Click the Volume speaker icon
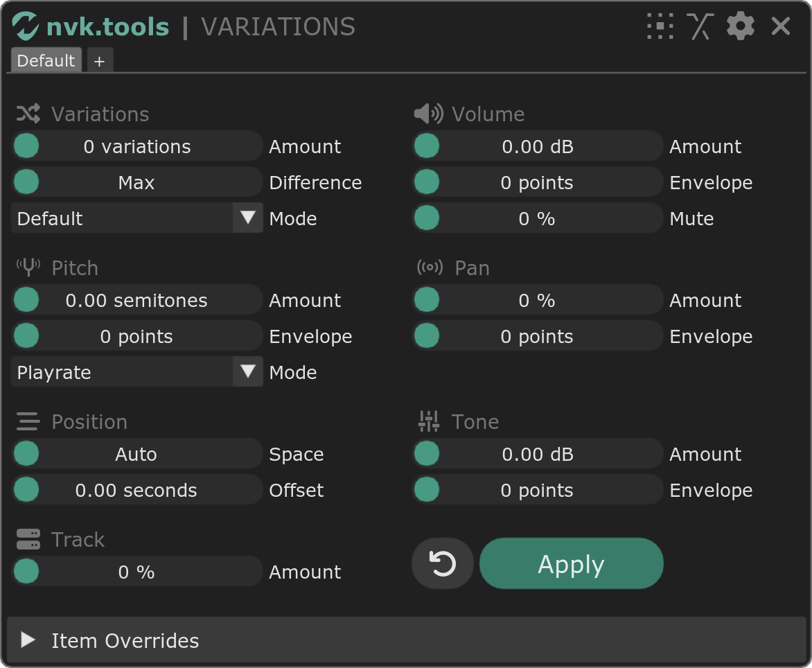Screen dimensions: 812x668 [x=430, y=114]
